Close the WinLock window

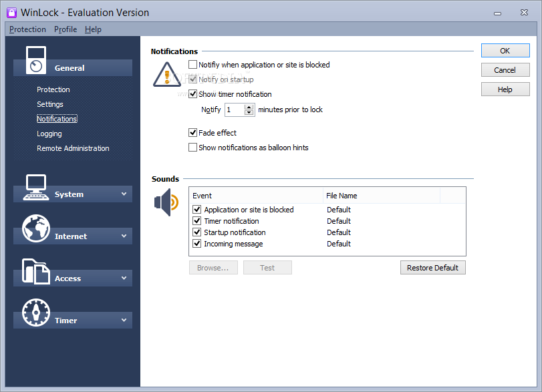524,13
